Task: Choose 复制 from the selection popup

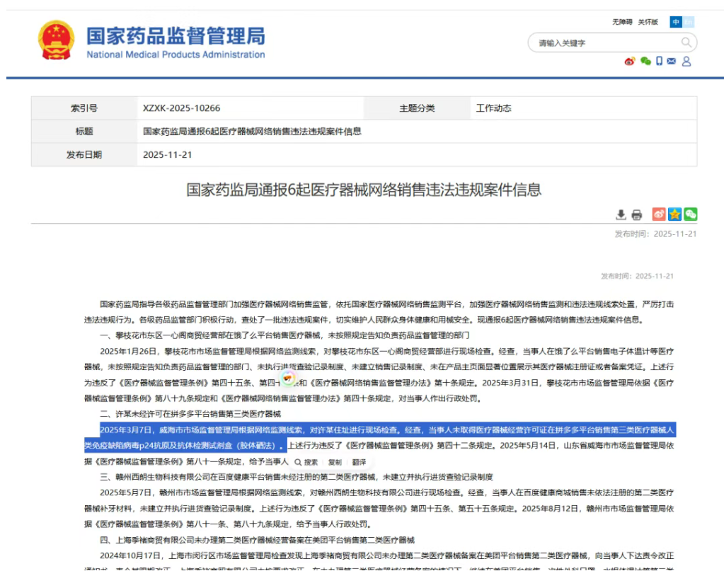Action: 334,462
